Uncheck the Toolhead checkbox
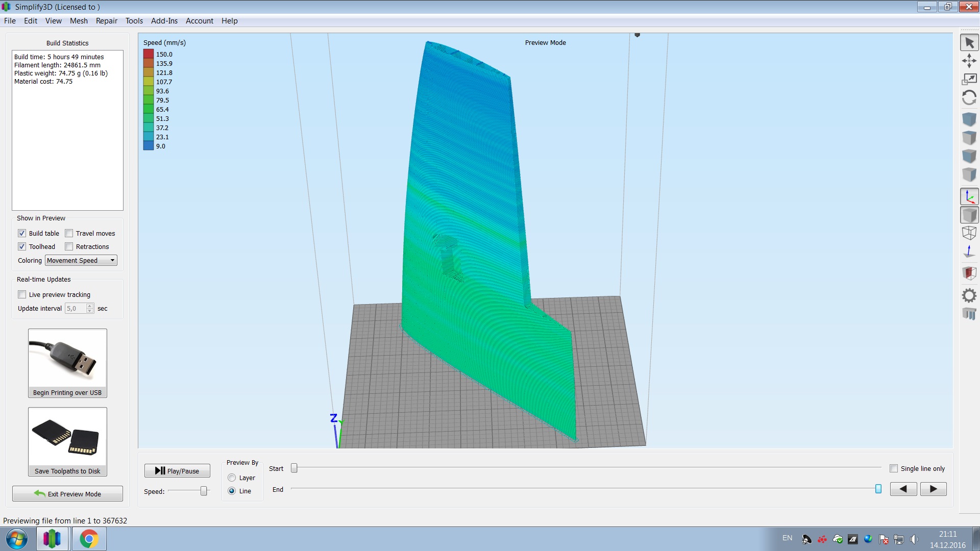The width and height of the screenshot is (980, 551). [x=22, y=247]
